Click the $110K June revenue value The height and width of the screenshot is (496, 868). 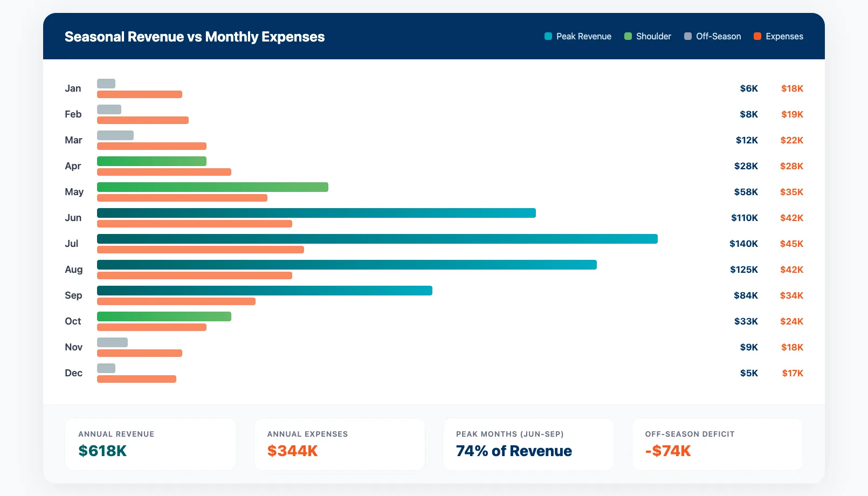[x=745, y=218]
